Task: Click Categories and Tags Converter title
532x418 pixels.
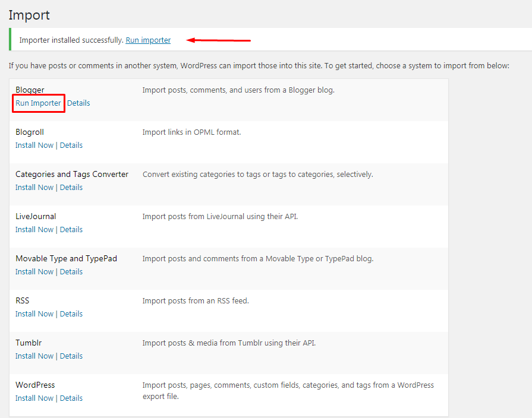Action: click(x=72, y=174)
